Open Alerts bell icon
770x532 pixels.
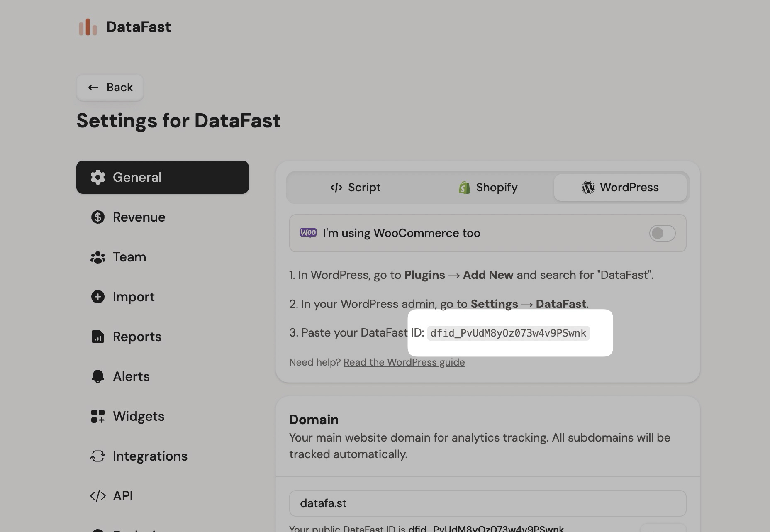[x=98, y=376]
